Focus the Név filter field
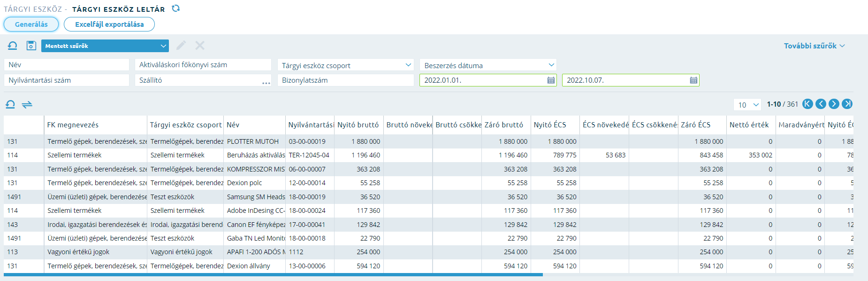 (x=67, y=65)
